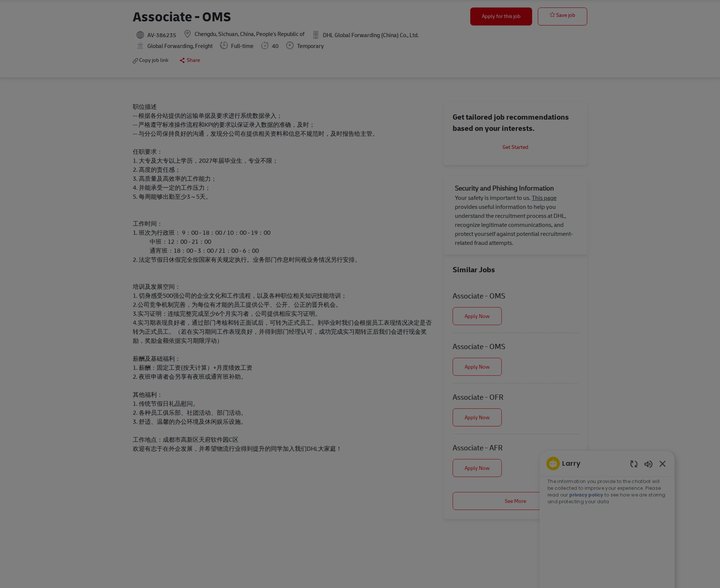Viewport: 720px width, 588px height.
Task: Click the Similar Jobs heading
Action: click(474, 270)
